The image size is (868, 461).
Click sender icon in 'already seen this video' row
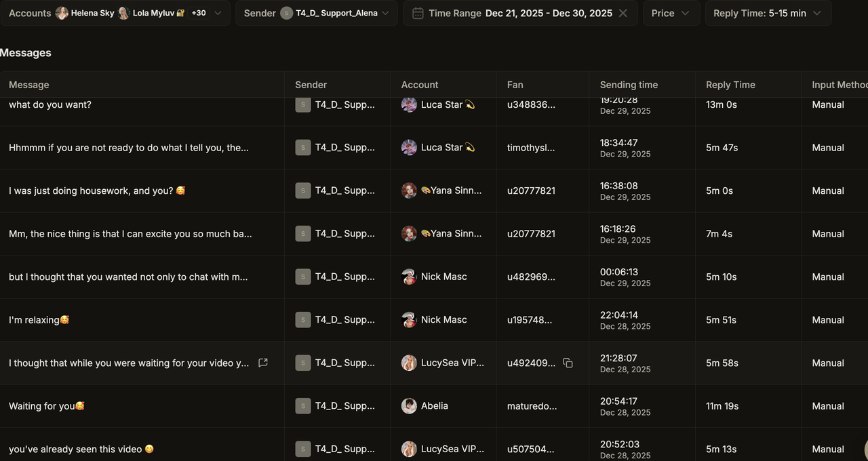[x=303, y=449]
